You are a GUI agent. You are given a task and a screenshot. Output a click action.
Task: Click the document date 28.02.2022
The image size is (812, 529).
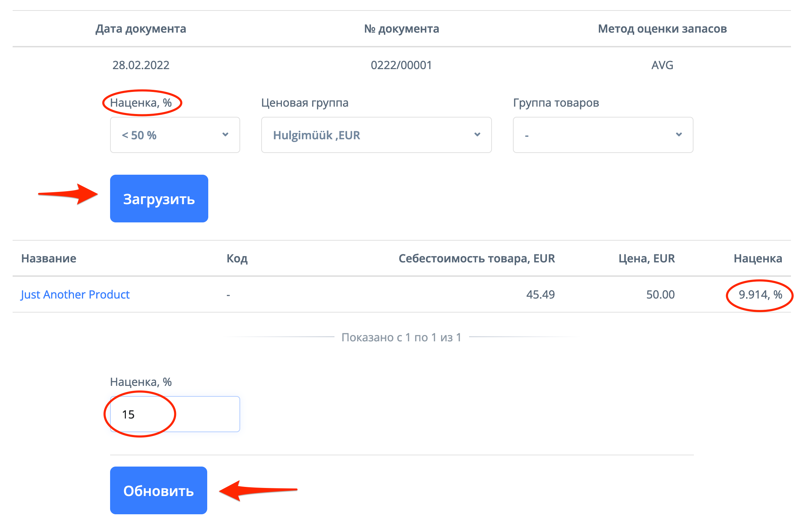(x=141, y=65)
